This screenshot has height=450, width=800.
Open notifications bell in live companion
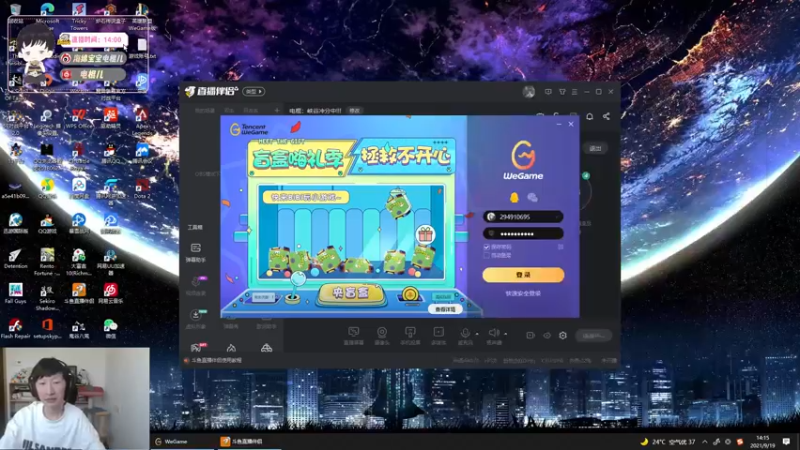tap(589, 116)
